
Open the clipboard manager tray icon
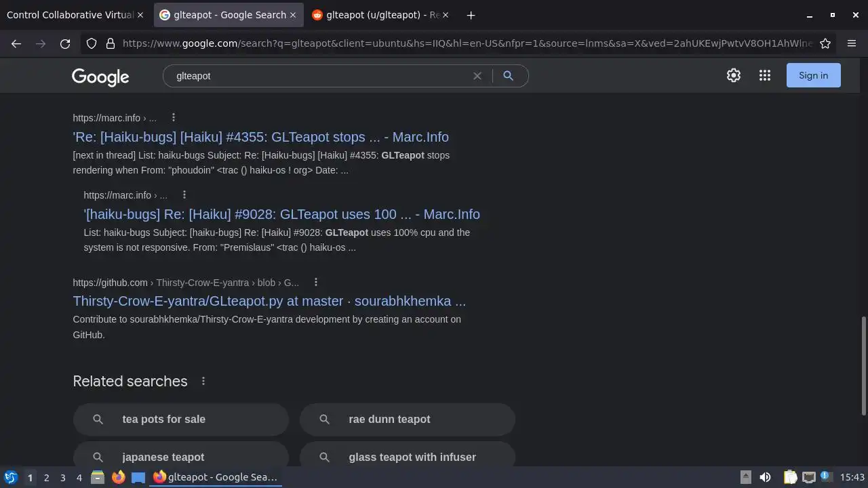click(790, 477)
